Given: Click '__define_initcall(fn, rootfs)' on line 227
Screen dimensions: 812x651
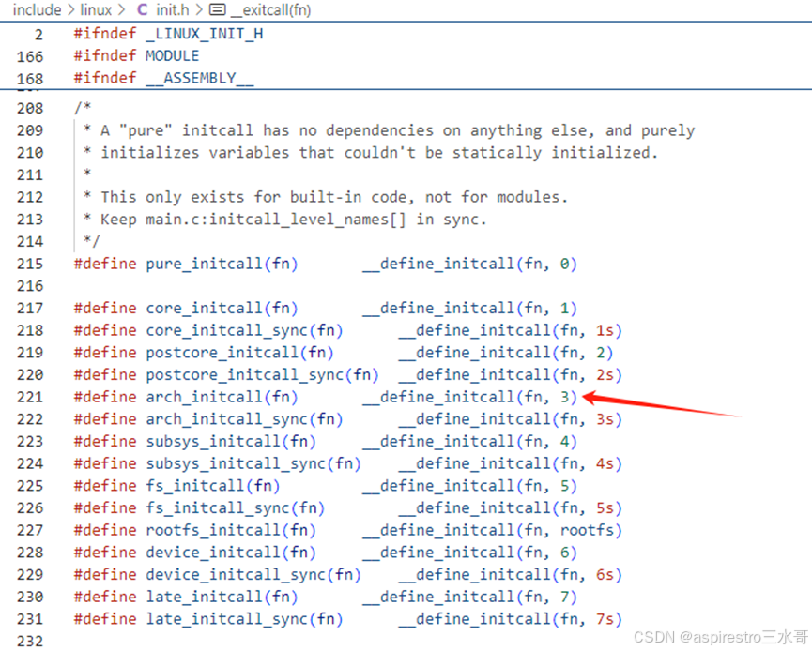Looking at the screenshot, I should click(493, 531).
